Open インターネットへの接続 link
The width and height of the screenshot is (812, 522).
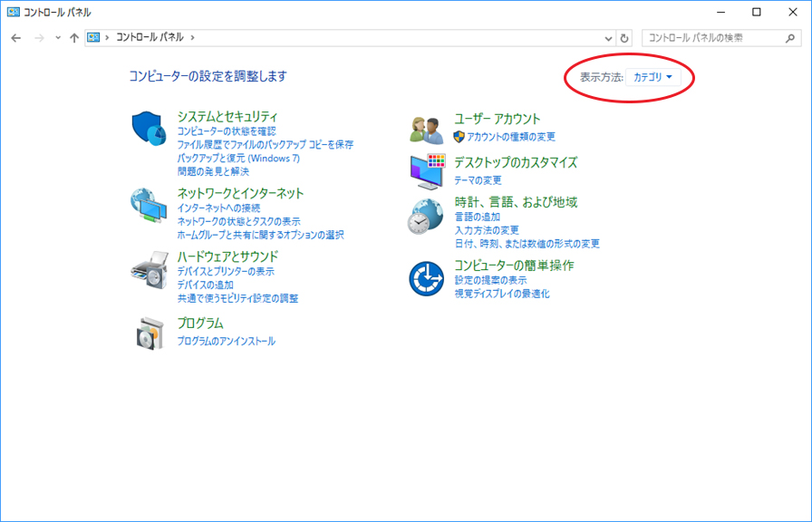[218, 208]
